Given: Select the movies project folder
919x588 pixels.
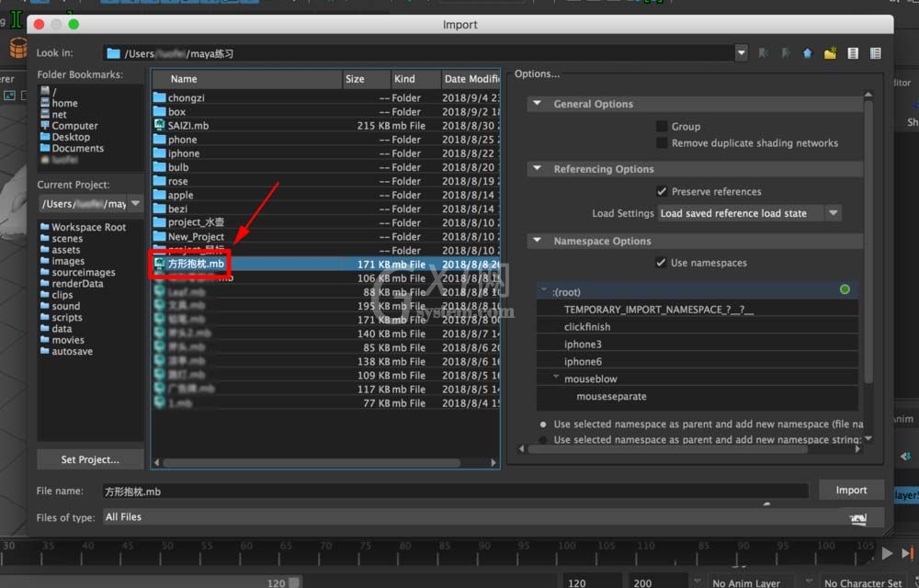Looking at the screenshot, I should coord(62,340).
